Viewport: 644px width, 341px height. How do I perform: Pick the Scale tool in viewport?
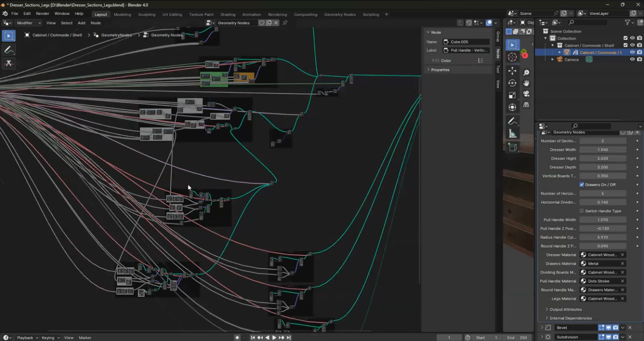tap(512, 95)
